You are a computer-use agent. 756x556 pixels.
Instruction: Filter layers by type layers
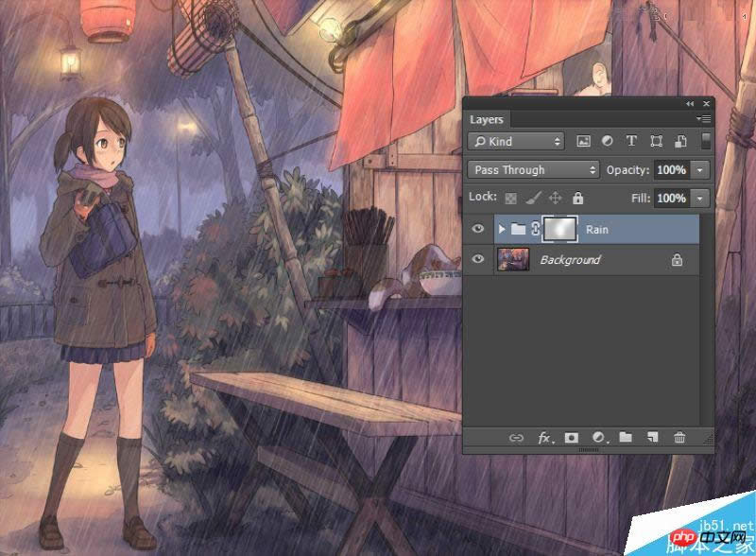point(630,142)
